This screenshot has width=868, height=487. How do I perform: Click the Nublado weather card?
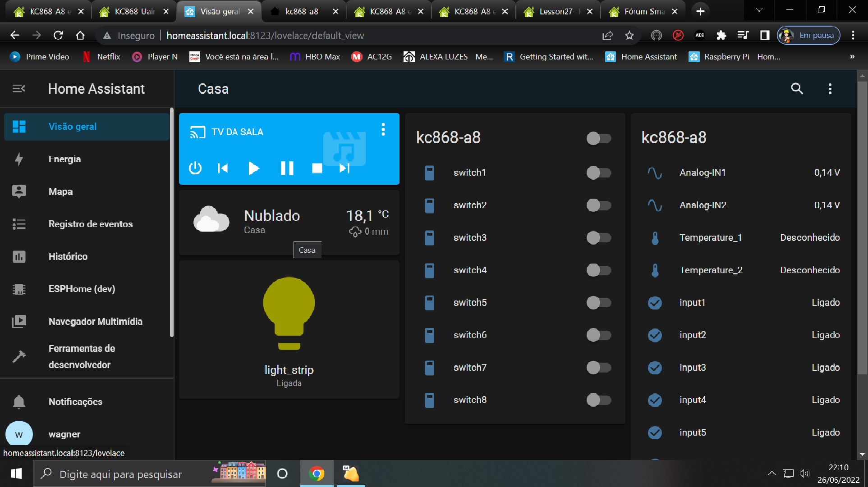pos(289,222)
